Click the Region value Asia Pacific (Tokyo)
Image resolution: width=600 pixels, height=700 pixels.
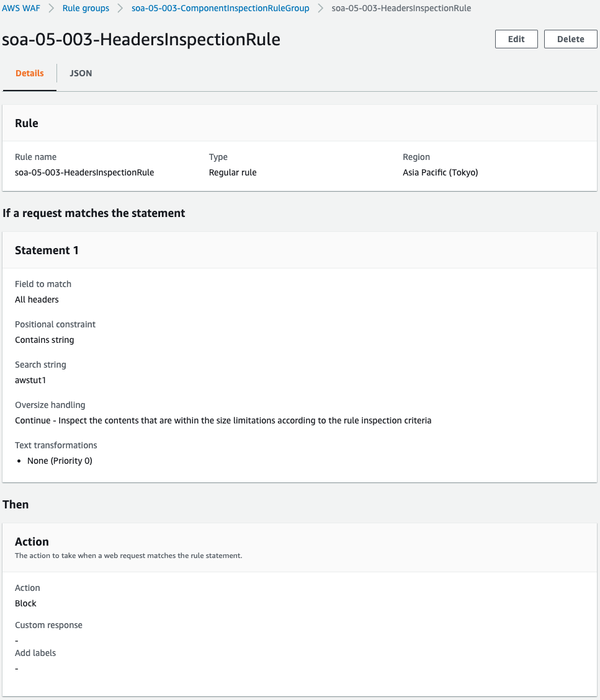[441, 172]
